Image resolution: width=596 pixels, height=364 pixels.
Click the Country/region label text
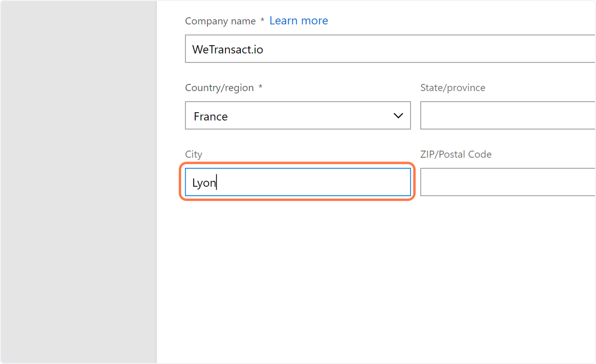pyautogui.click(x=220, y=88)
